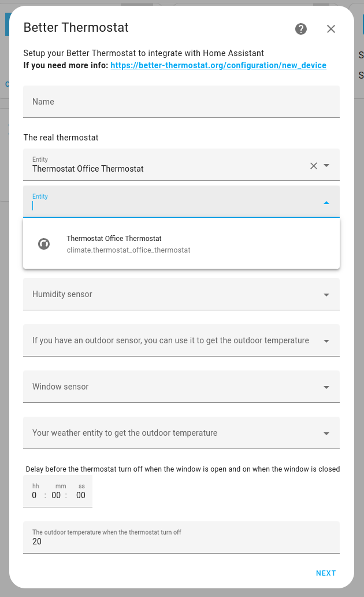Collapse the open Entity dropdown via its caret
The image size is (364, 597).
point(326,202)
